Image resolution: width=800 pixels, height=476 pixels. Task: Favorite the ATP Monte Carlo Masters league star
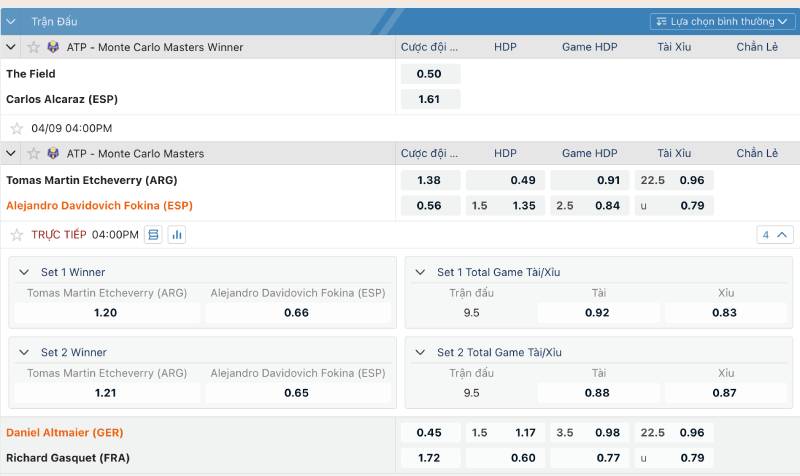tap(34, 153)
